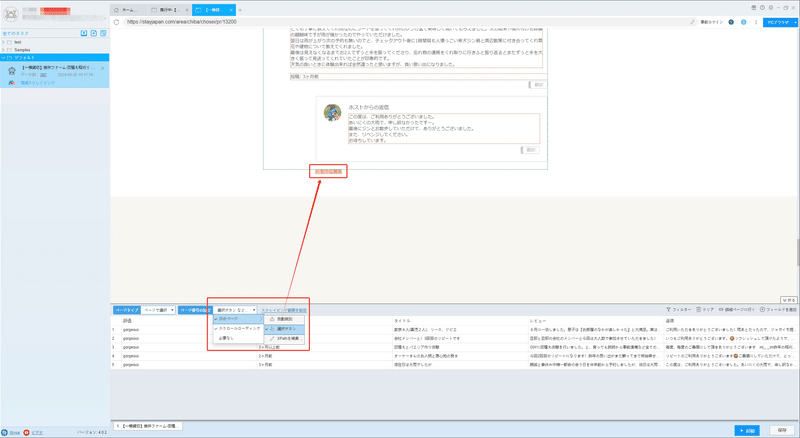Open the ページで選択 page type dropdown
This screenshot has height=438, width=800.
coord(158,310)
